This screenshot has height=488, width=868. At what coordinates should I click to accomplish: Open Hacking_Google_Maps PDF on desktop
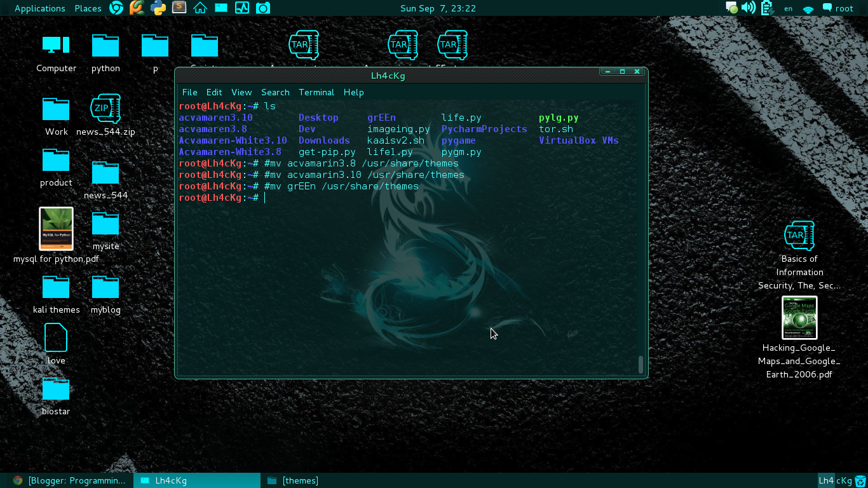point(799,337)
